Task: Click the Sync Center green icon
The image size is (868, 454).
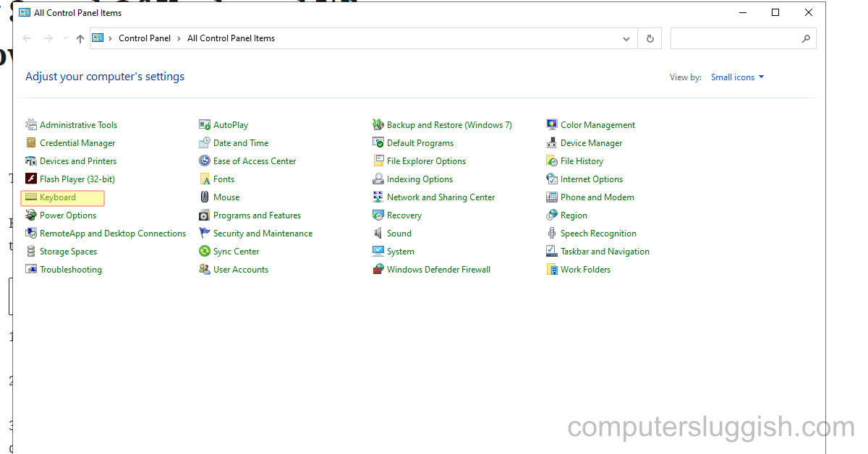Action: [x=205, y=252]
